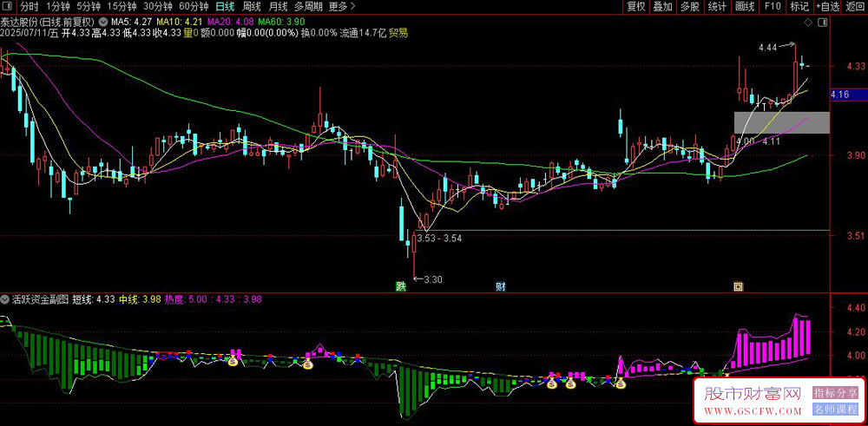Click the diamond icon above the chart
868x426 pixels.
click(x=808, y=23)
